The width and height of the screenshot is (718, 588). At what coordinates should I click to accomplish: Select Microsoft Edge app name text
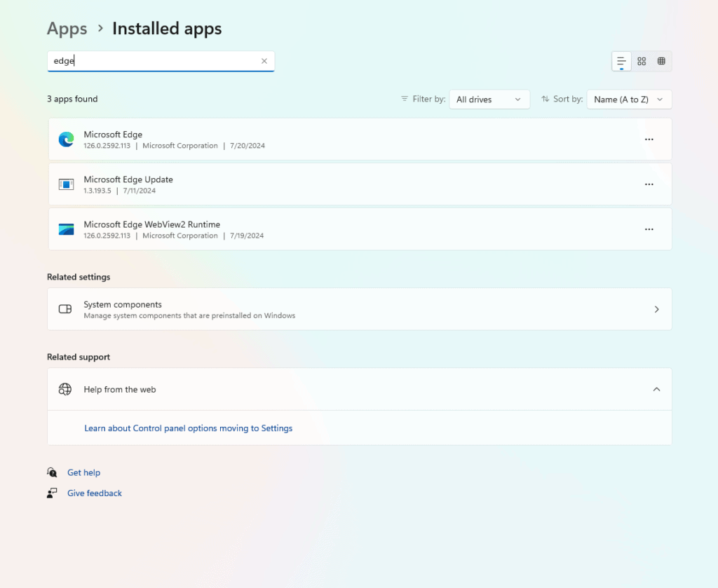(x=113, y=135)
